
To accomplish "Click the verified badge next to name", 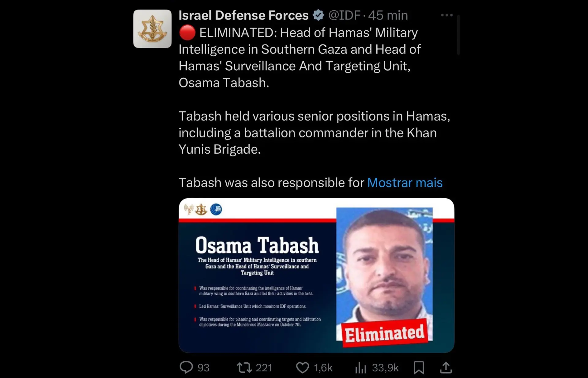I will [318, 15].
